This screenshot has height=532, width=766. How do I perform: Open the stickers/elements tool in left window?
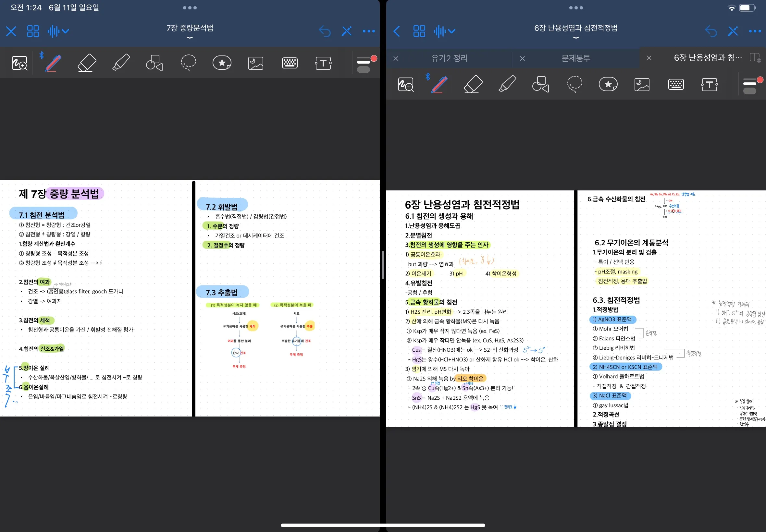click(x=222, y=63)
